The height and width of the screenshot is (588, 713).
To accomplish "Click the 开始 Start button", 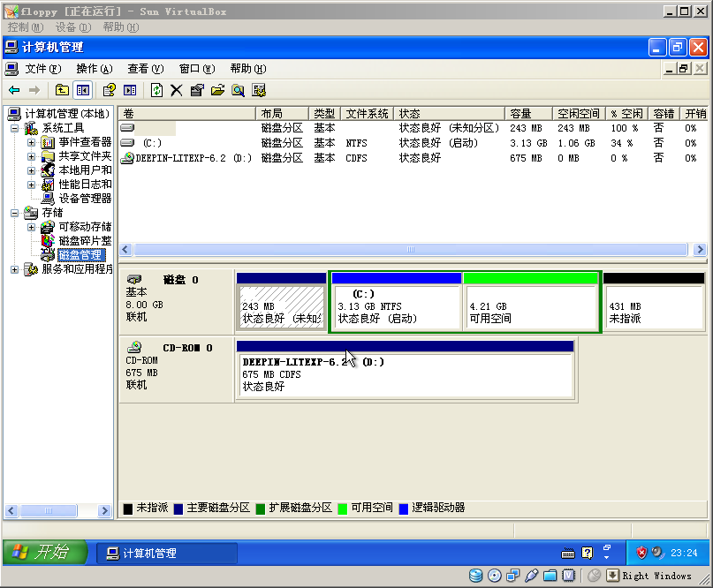I will pyautogui.click(x=44, y=552).
